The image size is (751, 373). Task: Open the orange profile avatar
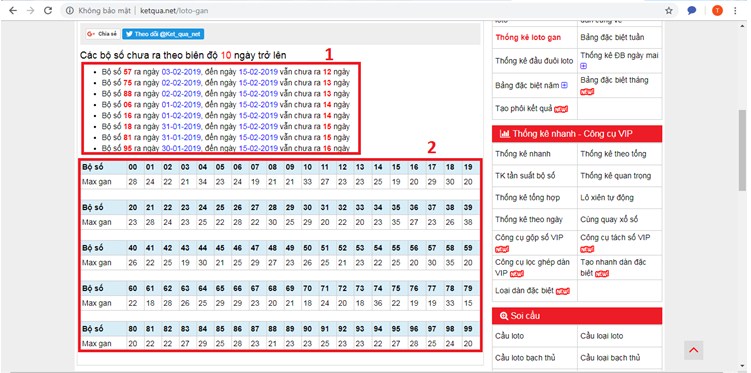717,11
